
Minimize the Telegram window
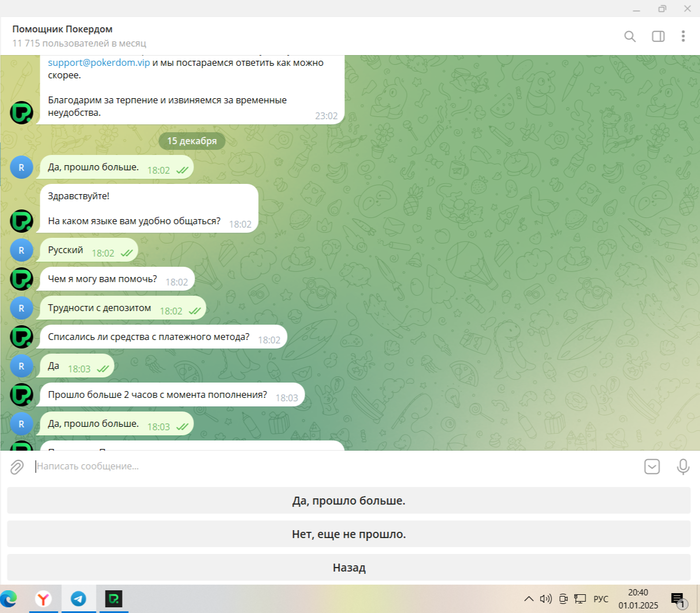coord(636,9)
